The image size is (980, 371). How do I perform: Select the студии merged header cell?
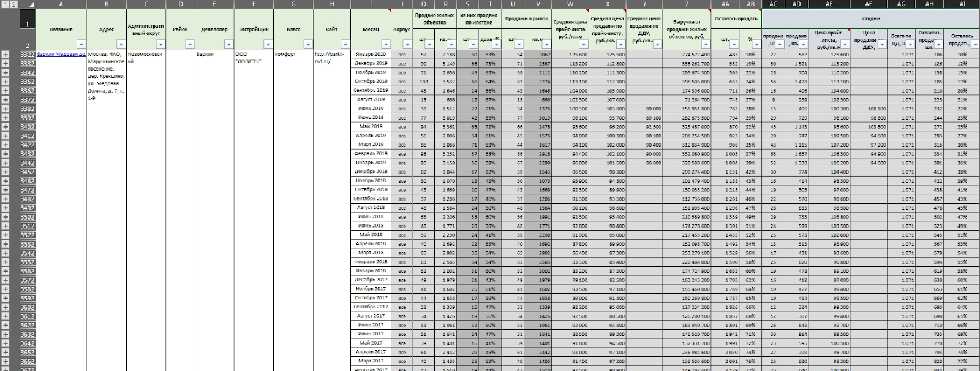(871, 18)
